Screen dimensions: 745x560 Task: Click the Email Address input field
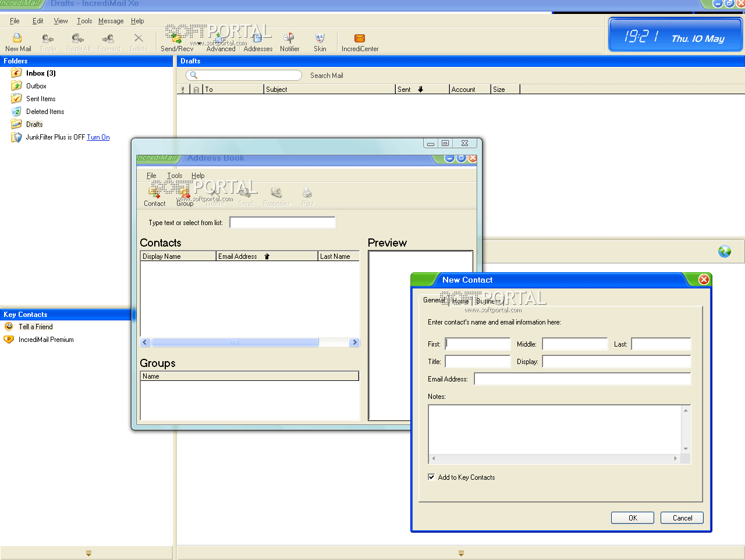[x=583, y=379]
